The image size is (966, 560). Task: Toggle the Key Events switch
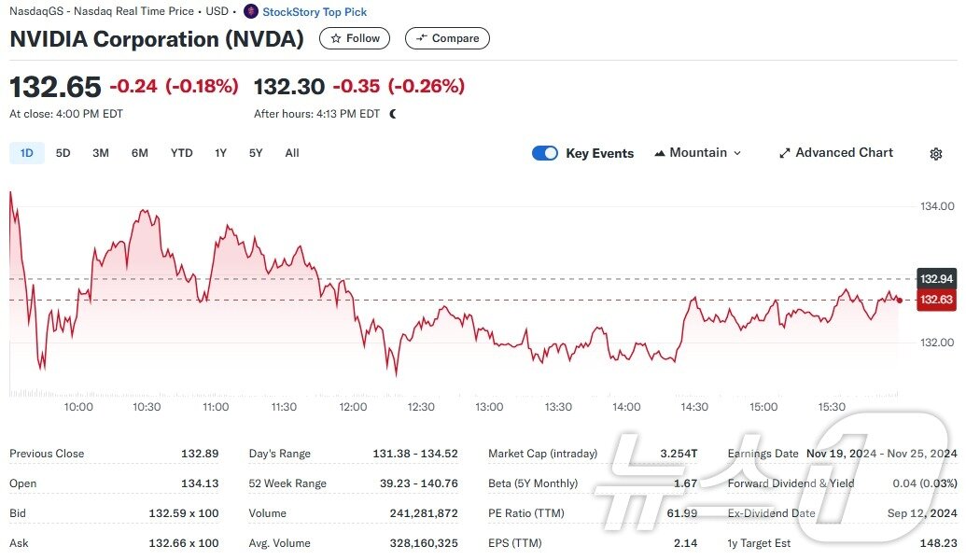click(x=545, y=153)
